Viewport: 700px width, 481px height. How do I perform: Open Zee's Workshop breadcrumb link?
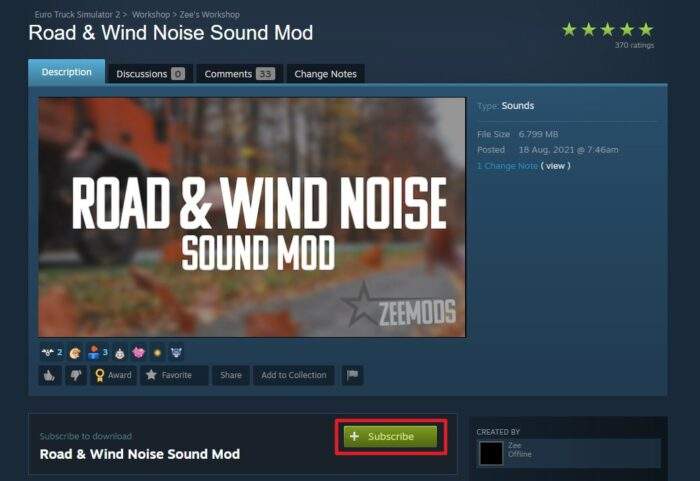[x=210, y=14]
